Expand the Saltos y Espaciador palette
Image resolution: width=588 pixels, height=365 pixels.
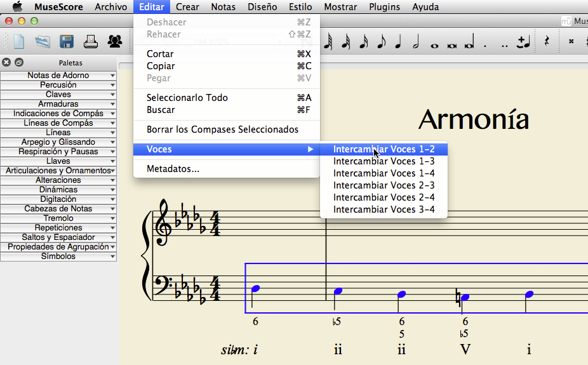click(58, 237)
